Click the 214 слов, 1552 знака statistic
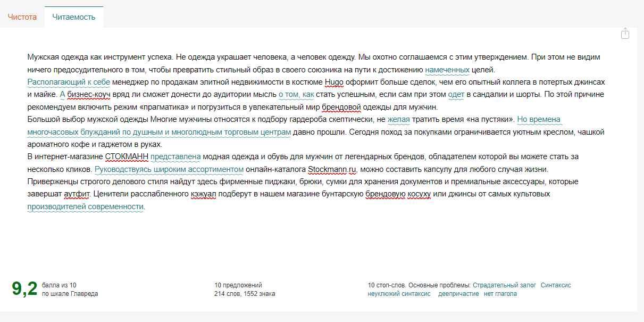This screenshot has width=644, height=322. click(x=245, y=294)
